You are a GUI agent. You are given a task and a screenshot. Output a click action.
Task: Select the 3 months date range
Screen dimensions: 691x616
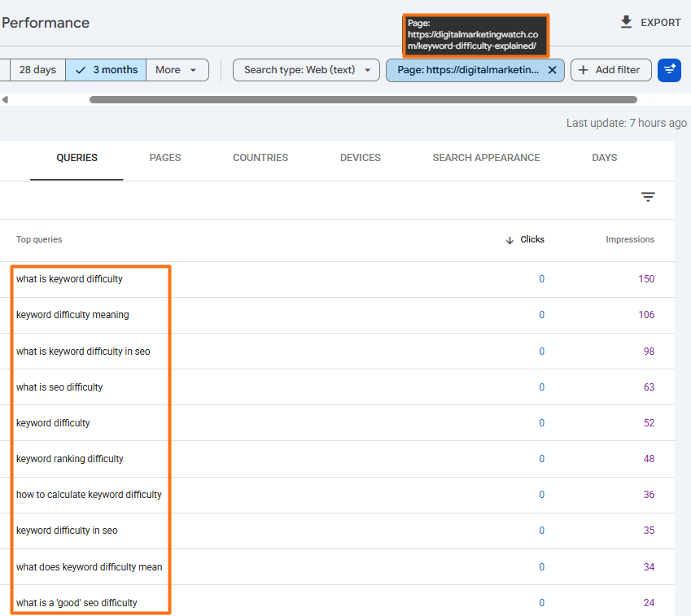tap(106, 70)
